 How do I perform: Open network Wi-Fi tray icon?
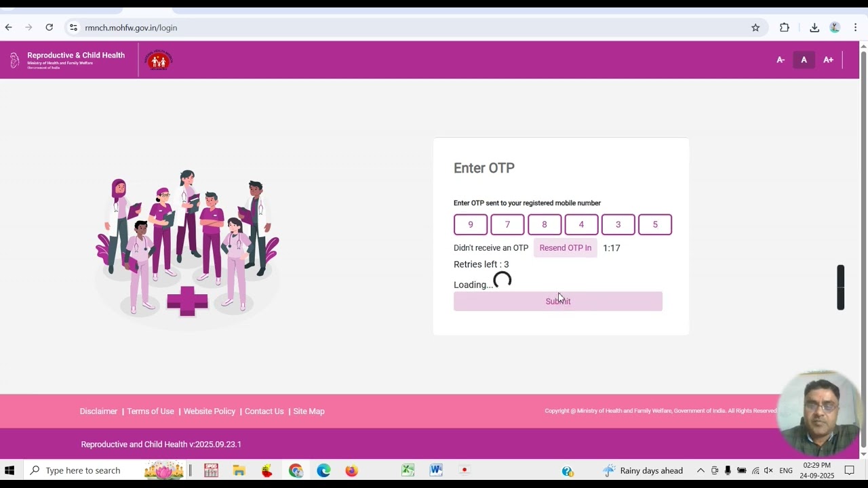755,470
